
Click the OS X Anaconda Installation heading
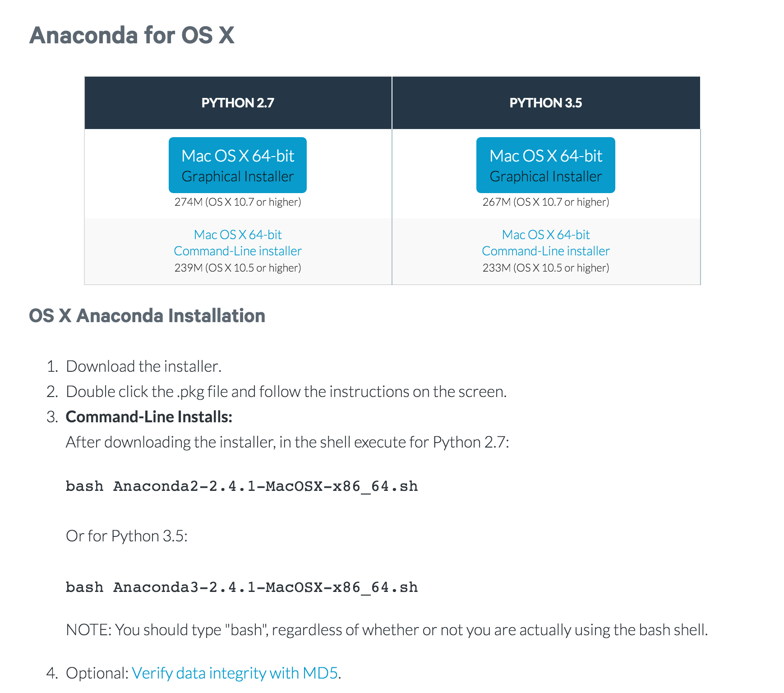click(x=147, y=315)
